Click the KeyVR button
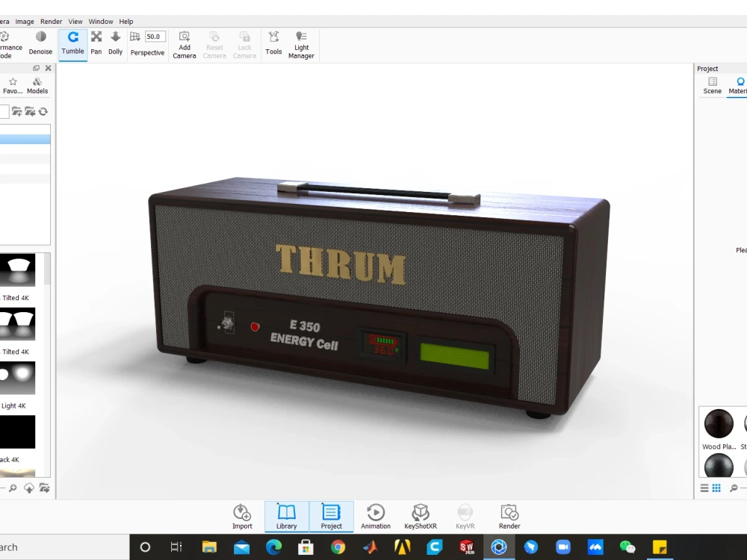The image size is (747, 560). [465, 517]
